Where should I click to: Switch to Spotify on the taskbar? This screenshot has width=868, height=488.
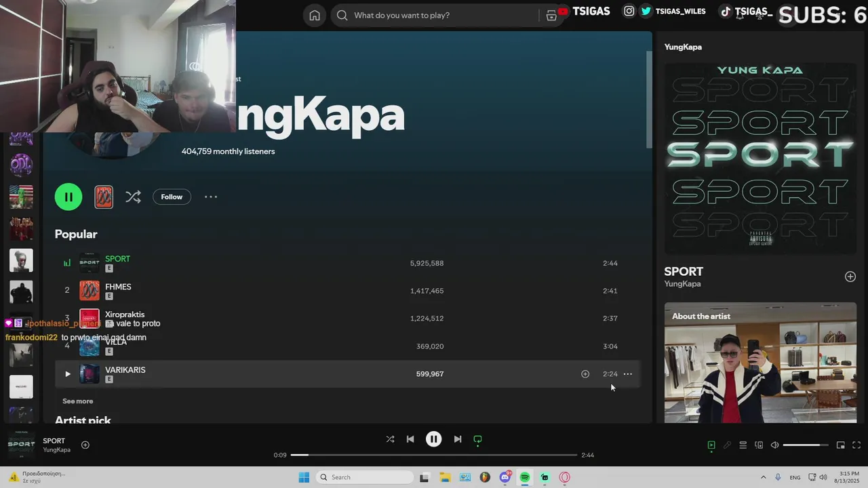pos(525,477)
